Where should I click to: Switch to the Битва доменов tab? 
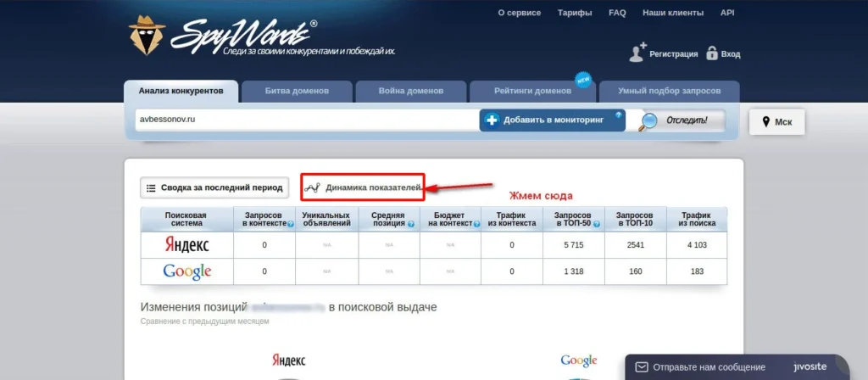[297, 92]
